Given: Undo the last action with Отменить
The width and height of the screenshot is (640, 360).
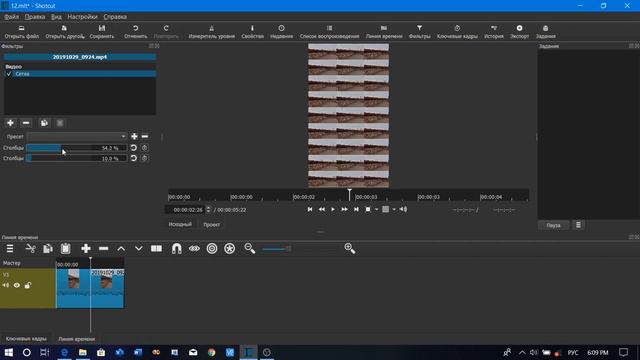Looking at the screenshot, I should tap(135, 32).
